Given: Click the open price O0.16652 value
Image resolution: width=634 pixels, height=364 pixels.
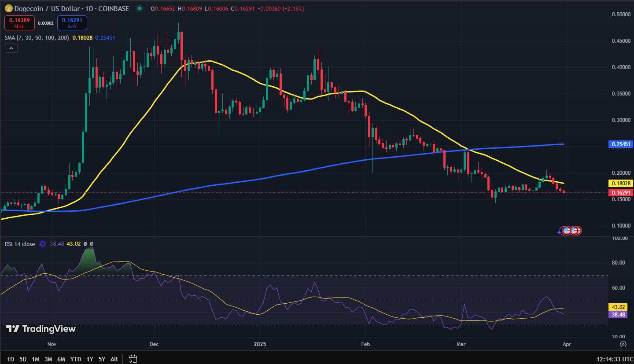Looking at the screenshot, I should (x=162, y=8).
